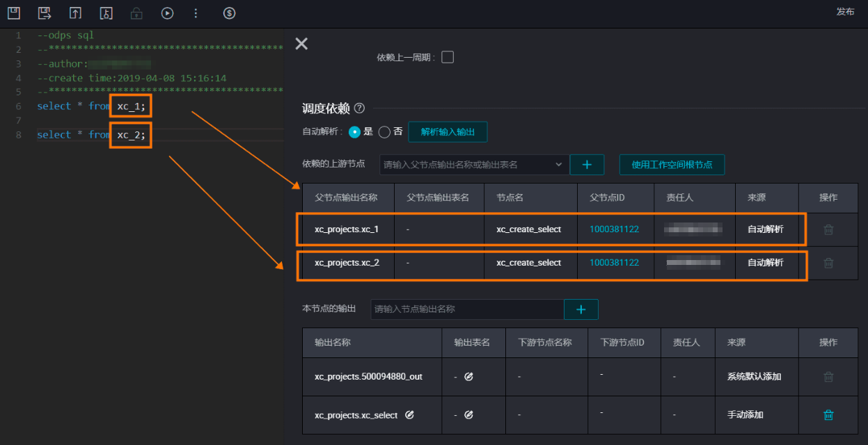Edit the xc_projects.xc_select output name with the pencil icon

pos(409,414)
